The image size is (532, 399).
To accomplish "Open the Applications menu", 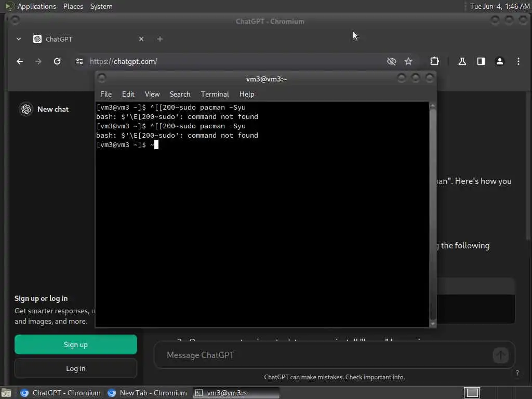I will point(37,6).
